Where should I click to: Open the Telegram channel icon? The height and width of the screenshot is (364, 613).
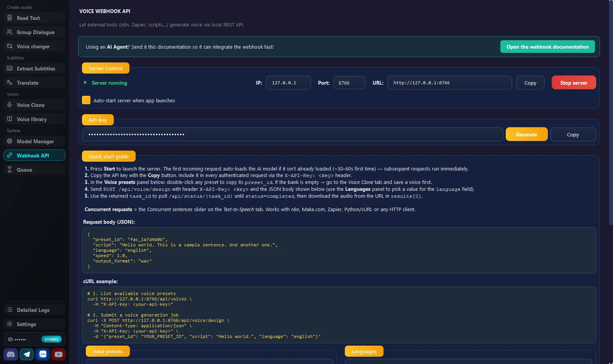27,354
